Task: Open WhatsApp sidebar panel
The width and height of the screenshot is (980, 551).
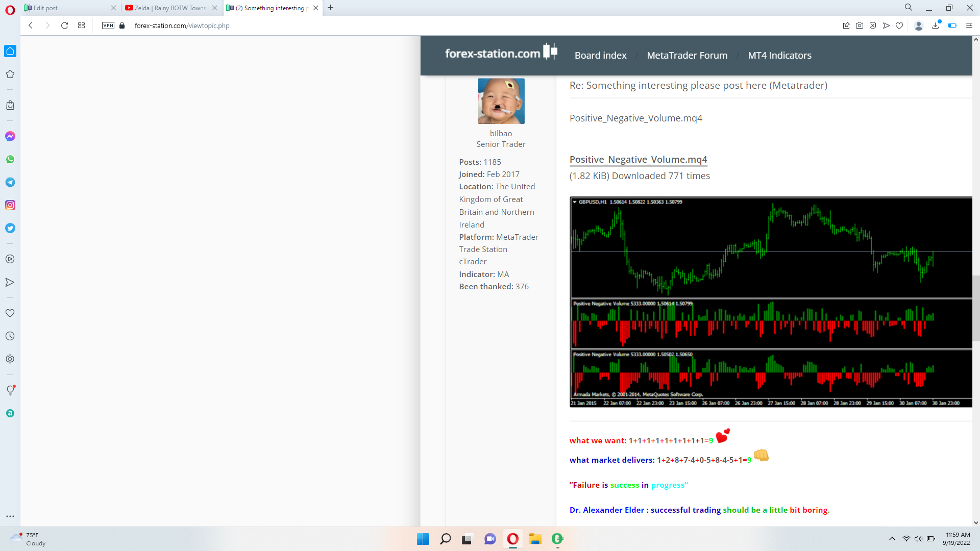Action: pos(10,159)
